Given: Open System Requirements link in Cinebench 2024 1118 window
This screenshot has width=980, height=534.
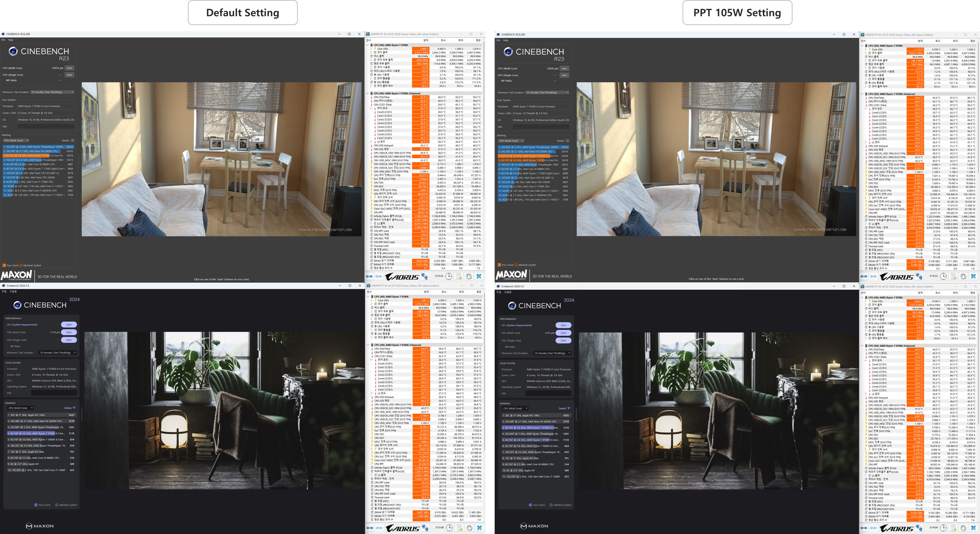Looking at the screenshot, I should [24, 325].
